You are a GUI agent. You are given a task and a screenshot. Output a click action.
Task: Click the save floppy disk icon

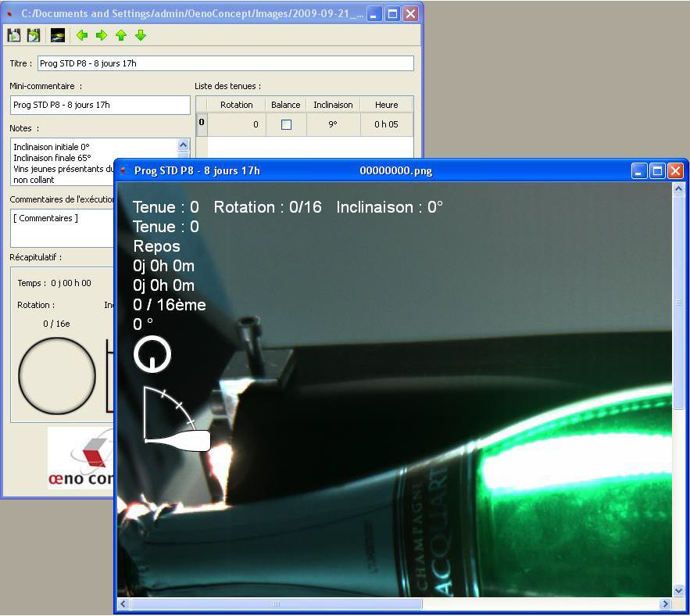[x=14, y=35]
